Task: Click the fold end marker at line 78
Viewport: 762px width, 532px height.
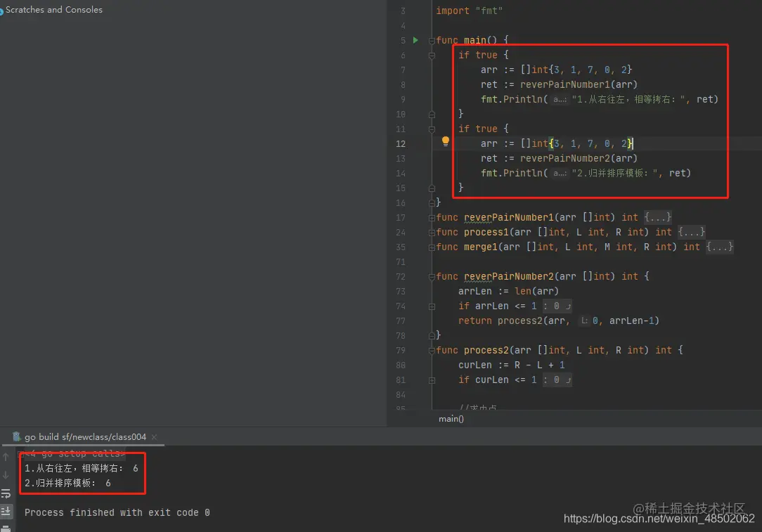Action: click(432, 336)
